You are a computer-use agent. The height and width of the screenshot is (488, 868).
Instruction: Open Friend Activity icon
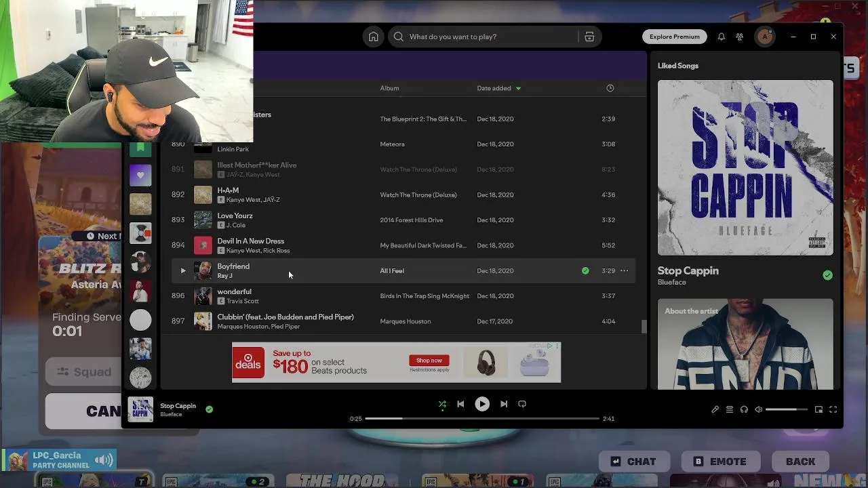[740, 37]
